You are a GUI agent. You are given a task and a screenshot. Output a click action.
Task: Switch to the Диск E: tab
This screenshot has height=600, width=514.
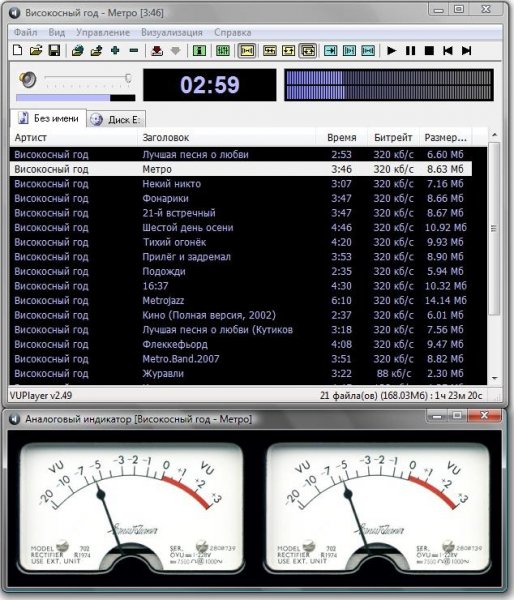coord(116,120)
